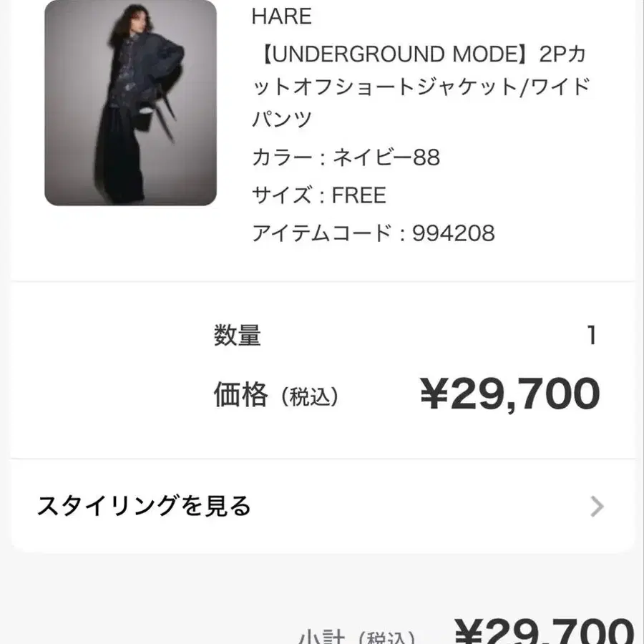Click the 数量 quantity label
644x644 pixels.
tap(237, 336)
